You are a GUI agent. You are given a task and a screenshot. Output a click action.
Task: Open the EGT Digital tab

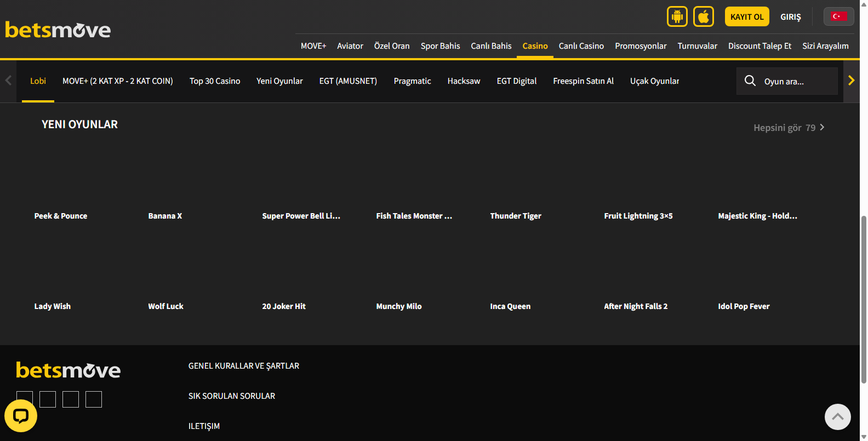(517, 81)
